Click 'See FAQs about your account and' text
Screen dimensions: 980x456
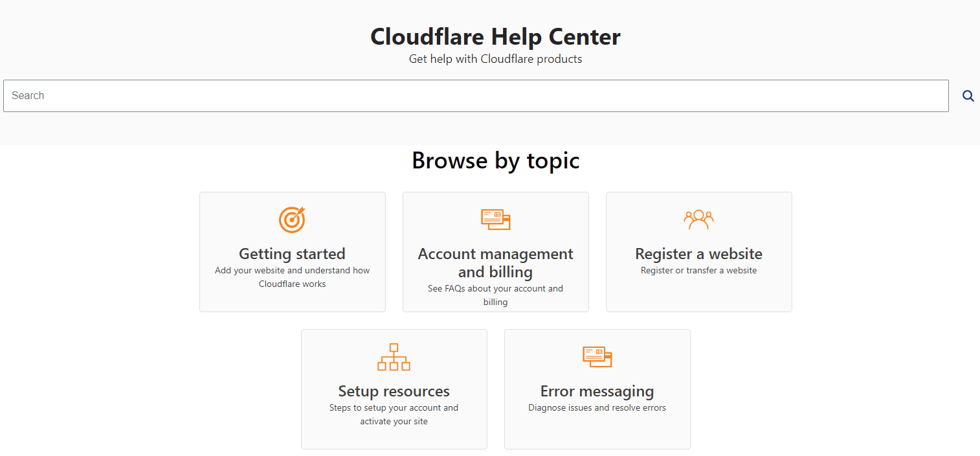[496, 289]
